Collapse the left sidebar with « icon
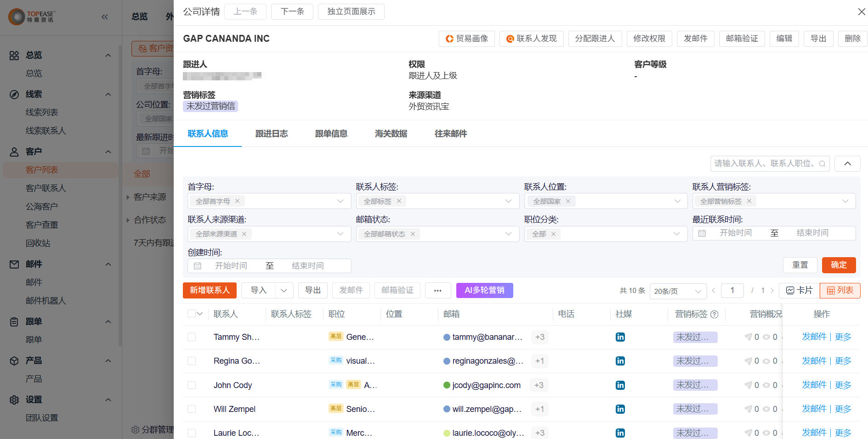 (x=105, y=17)
